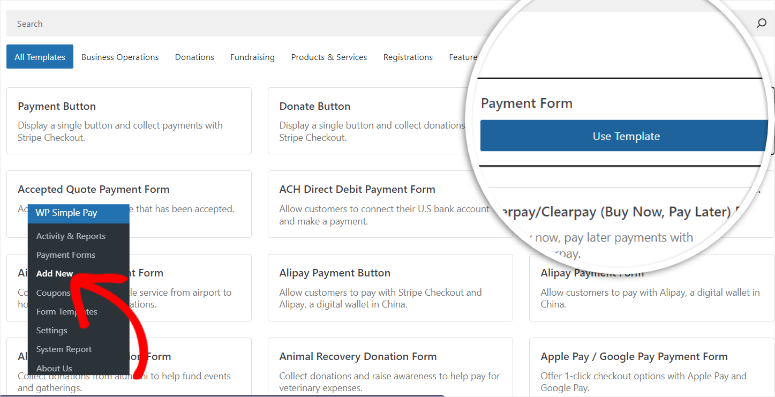
Task: Choose Animal Recovery Donation Form template
Action: 390,367
